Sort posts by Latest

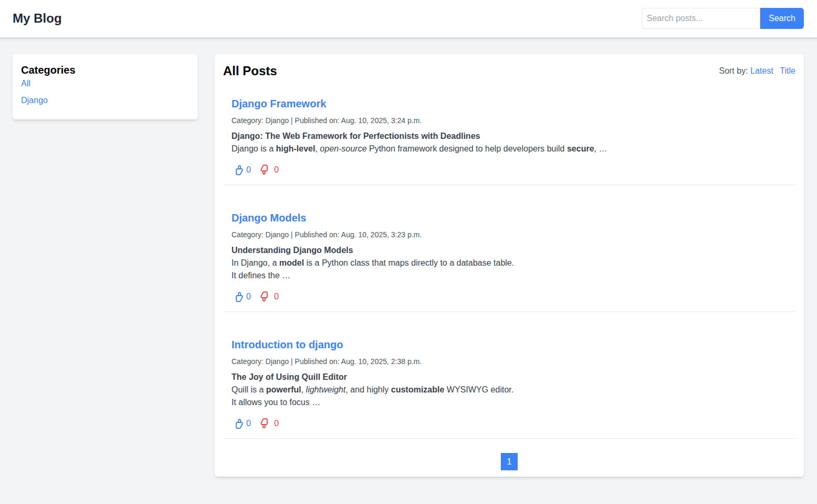[x=762, y=70]
